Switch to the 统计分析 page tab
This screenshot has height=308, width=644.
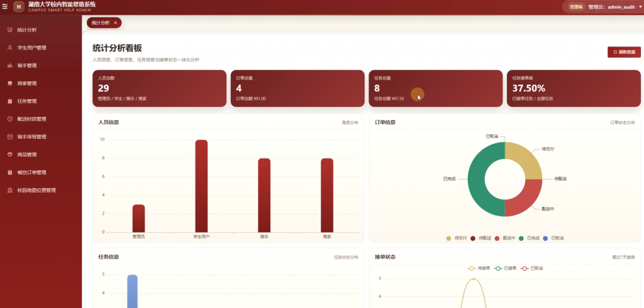pos(101,23)
